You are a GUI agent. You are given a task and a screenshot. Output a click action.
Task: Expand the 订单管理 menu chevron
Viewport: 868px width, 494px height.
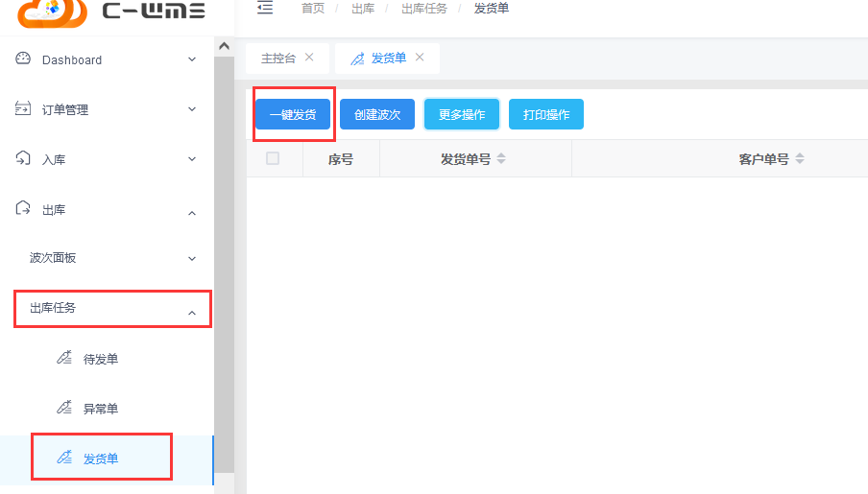192,109
